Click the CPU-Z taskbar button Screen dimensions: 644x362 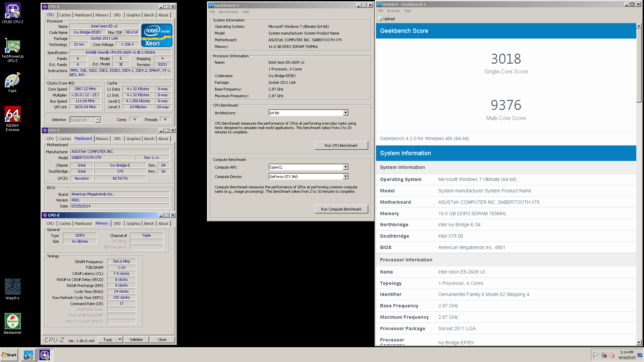[45, 355]
